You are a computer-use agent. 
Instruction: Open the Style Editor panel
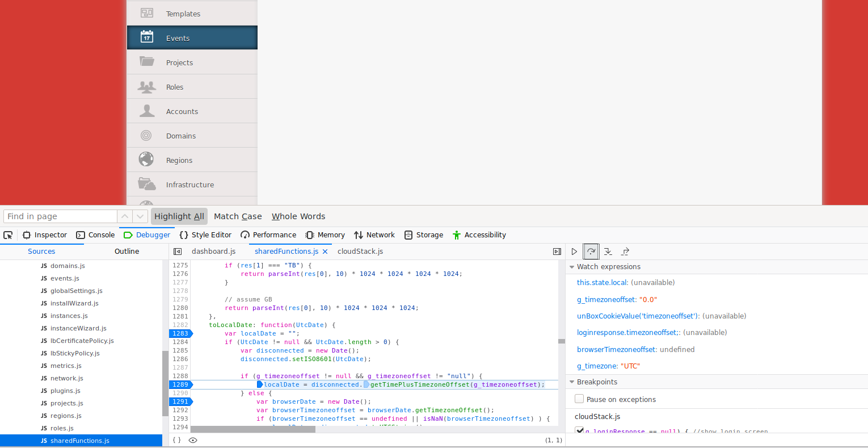point(205,235)
